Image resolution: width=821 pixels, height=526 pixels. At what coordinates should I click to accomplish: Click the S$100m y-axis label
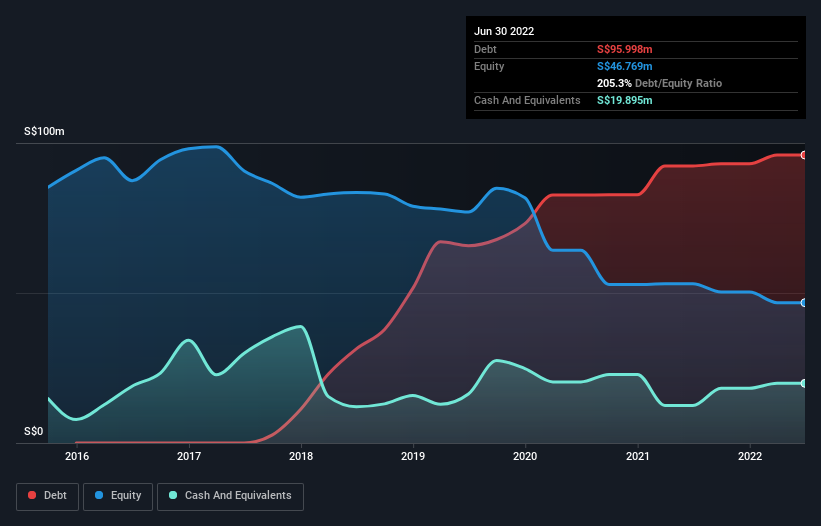tap(44, 131)
